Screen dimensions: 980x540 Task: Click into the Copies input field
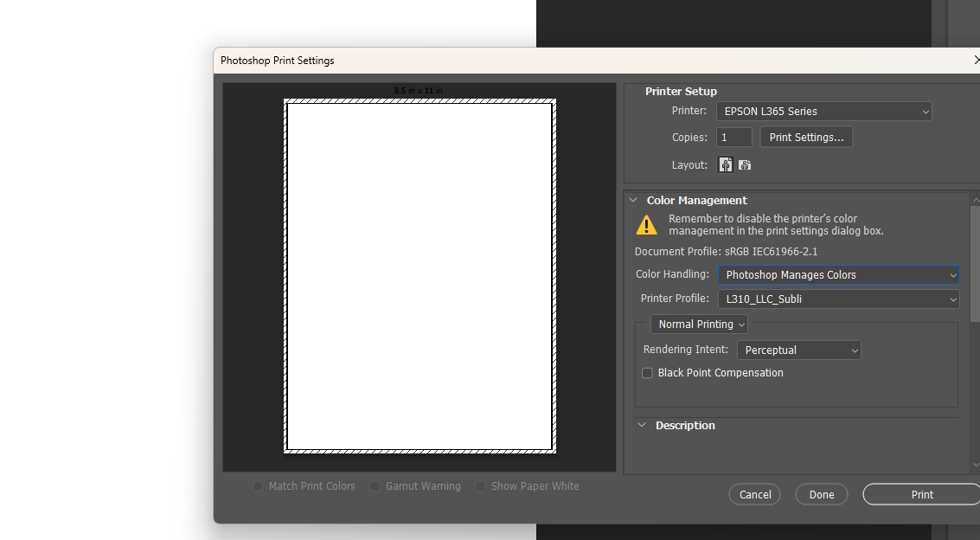pyautogui.click(x=733, y=138)
